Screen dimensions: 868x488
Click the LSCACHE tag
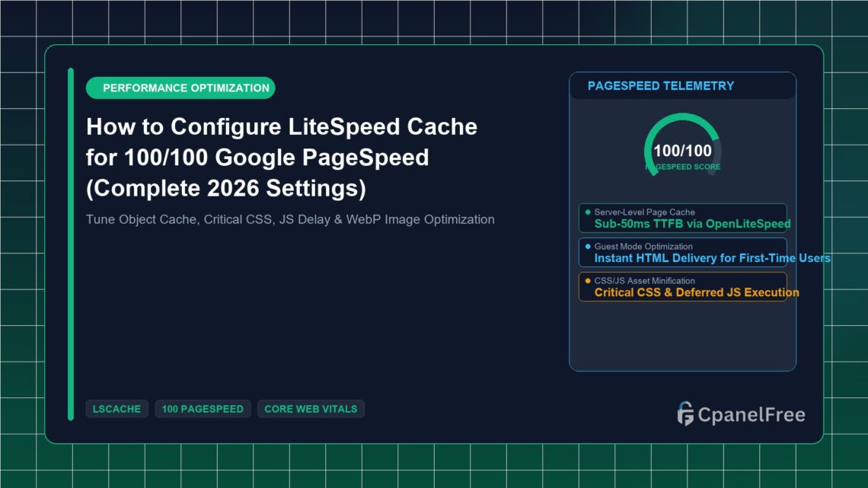coord(116,409)
